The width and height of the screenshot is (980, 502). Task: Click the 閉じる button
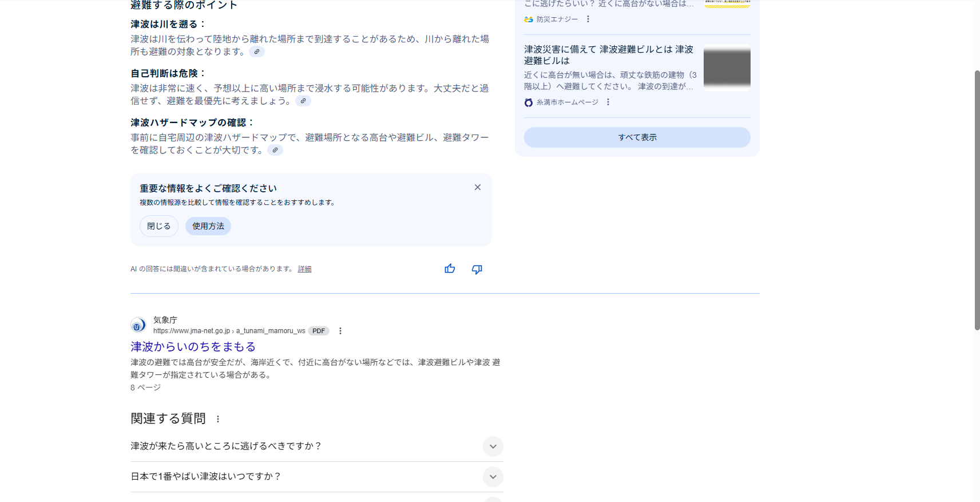click(x=158, y=226)
